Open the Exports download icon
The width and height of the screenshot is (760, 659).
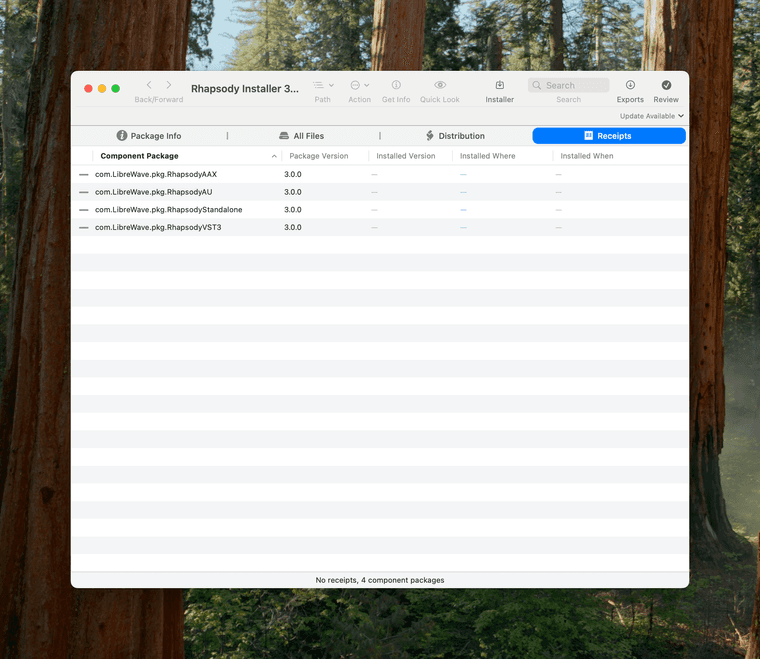click(x=630, y=85)
